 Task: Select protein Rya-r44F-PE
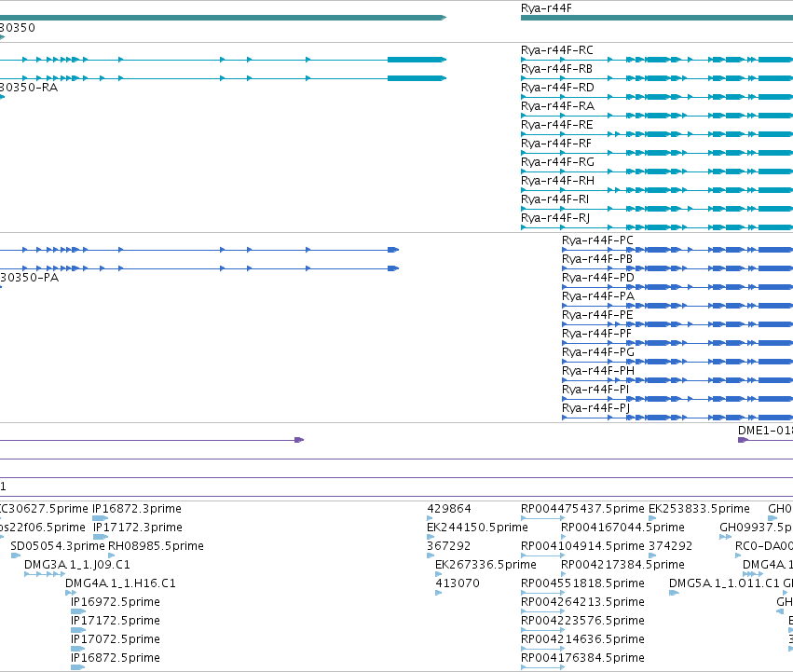[597, 315]
